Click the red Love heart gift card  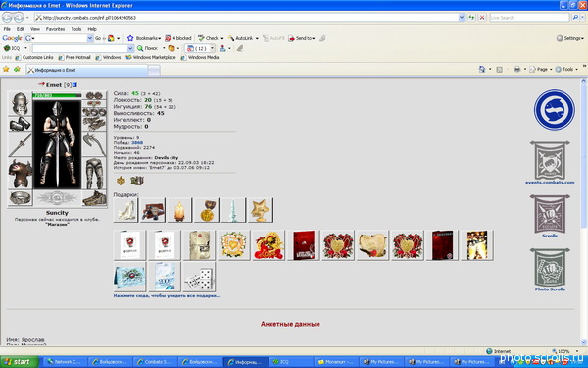tap(269, 245)
